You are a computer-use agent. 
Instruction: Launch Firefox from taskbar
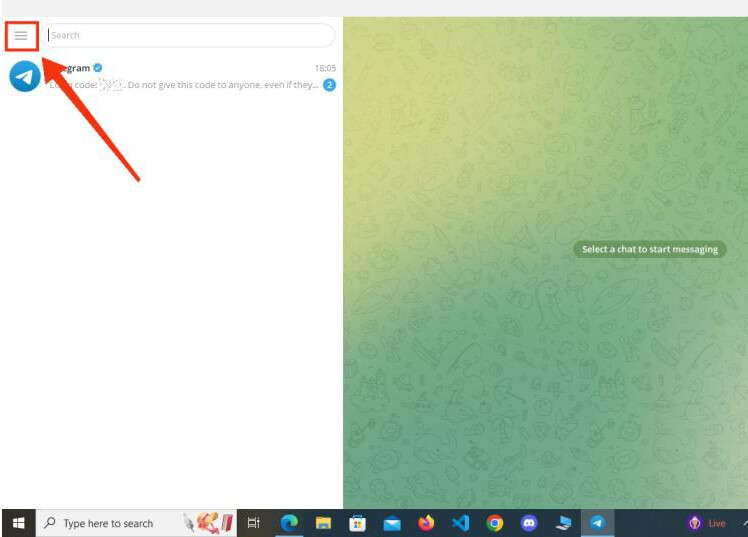pyautogui.click(x=426, y=523)
